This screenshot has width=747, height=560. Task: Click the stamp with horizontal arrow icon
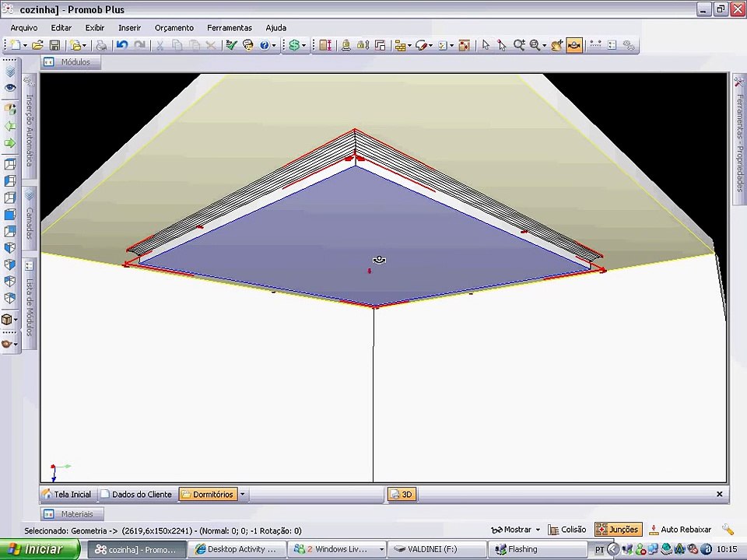pyautogui.click(x=346, y=45)
